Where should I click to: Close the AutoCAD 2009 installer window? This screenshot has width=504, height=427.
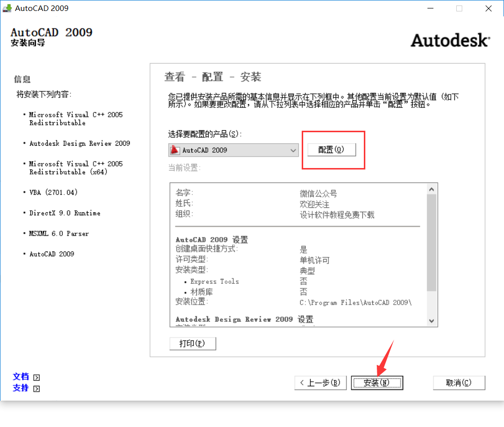[489, 8]
